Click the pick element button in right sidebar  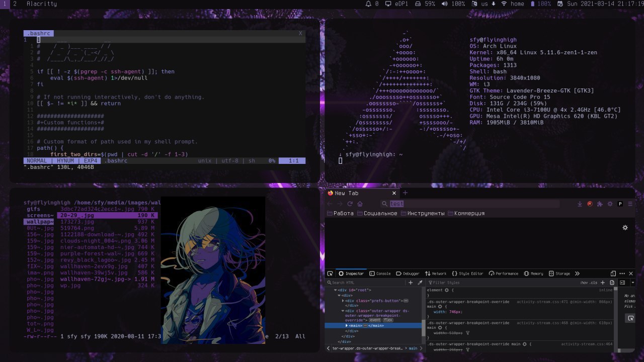(630, 318)
